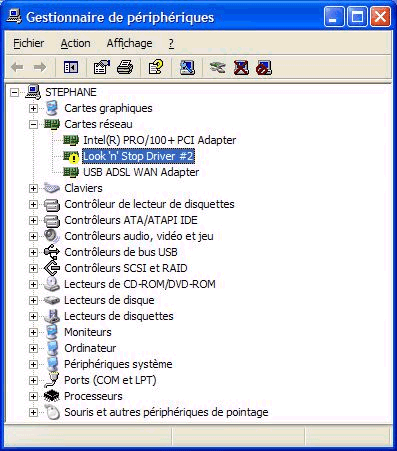Viewport: 397px width, 451px height.
Task: Click the Print toolbar icon
Action: pos(125,68)
